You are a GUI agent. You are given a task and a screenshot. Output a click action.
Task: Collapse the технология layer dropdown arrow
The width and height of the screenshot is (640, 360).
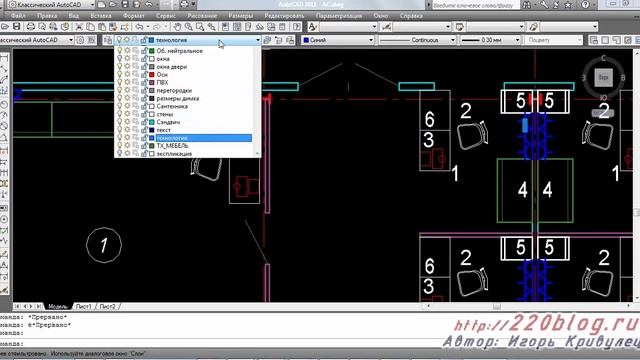click(x=258, y=40)
